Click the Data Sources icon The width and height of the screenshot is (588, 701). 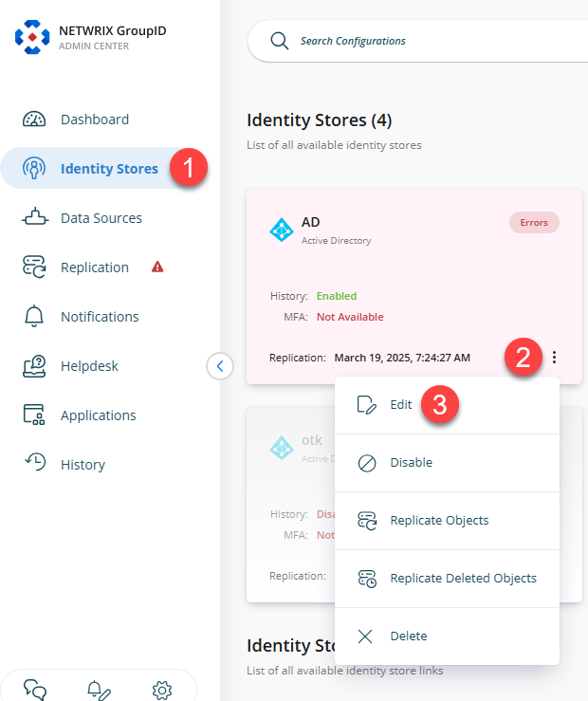point(35,217)
